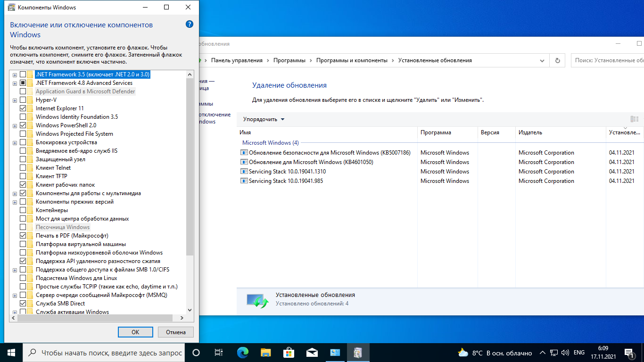Image resolution: width=644 pixels, height=362 pixels.
Task: Open Mail app from taskbar
Action: pyautogui.click(x=312, y=353)
